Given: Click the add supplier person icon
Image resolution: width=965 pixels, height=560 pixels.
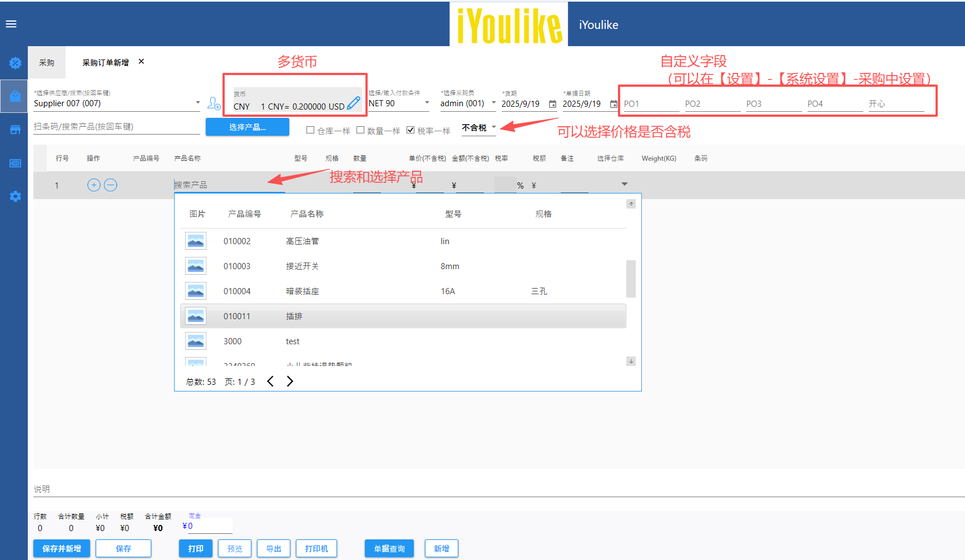Looking at the screenshot, I should [214, 103].
